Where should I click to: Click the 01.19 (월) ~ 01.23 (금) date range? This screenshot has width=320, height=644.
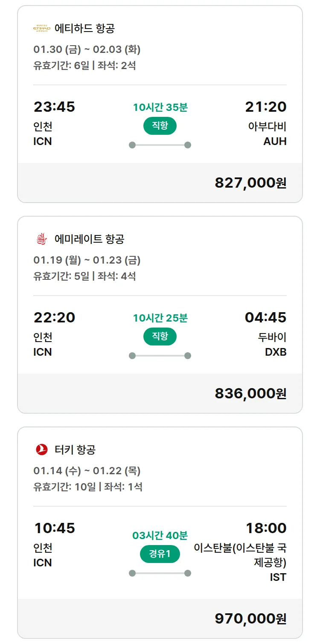87,260
